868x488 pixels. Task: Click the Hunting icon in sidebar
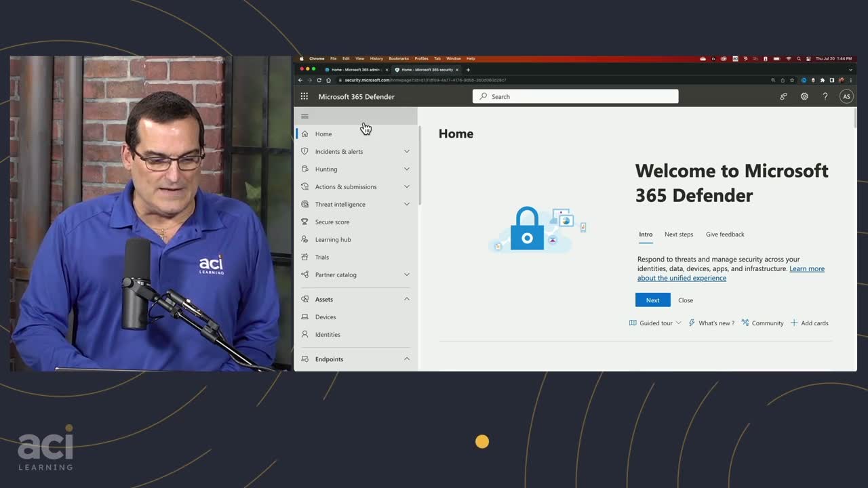coord(304,169)
